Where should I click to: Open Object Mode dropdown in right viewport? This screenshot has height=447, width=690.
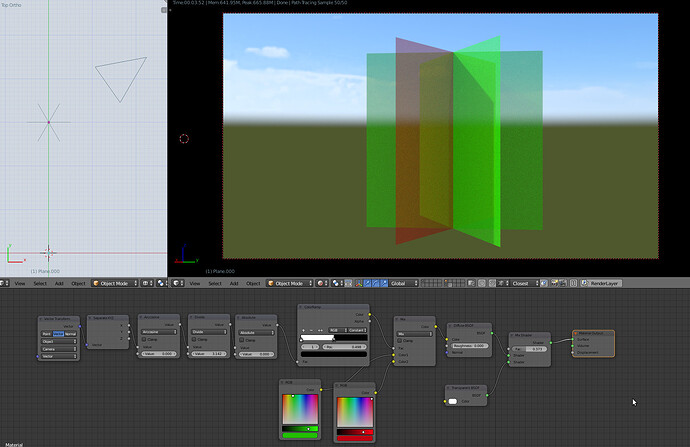[x=290, y=283]
